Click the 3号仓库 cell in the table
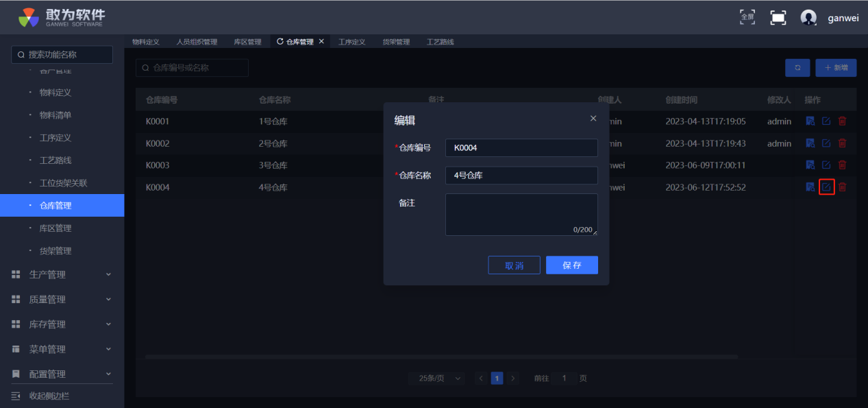Viewport: 868px width, 408px height. pyautogui.click(x=273, y=165)
